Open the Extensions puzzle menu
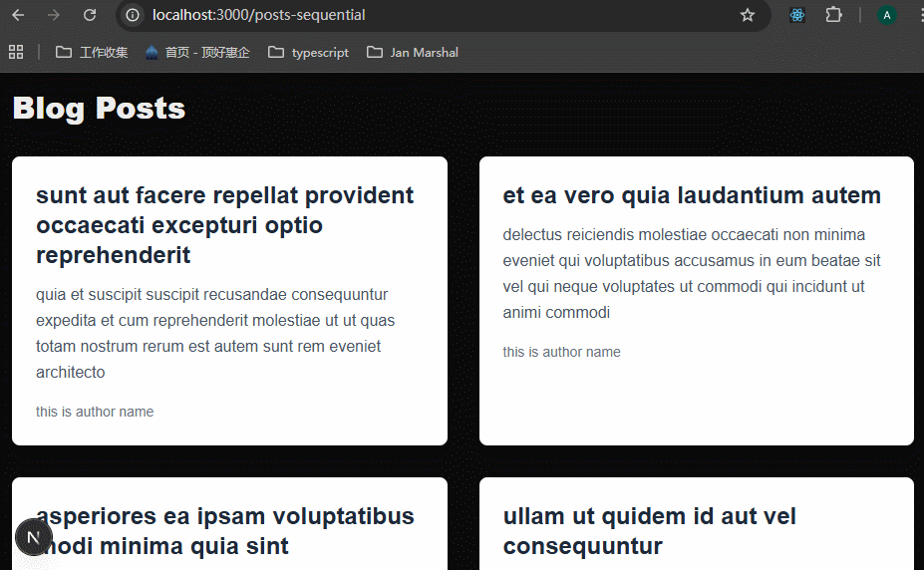 pyautogui.click(x=833, y=15)
